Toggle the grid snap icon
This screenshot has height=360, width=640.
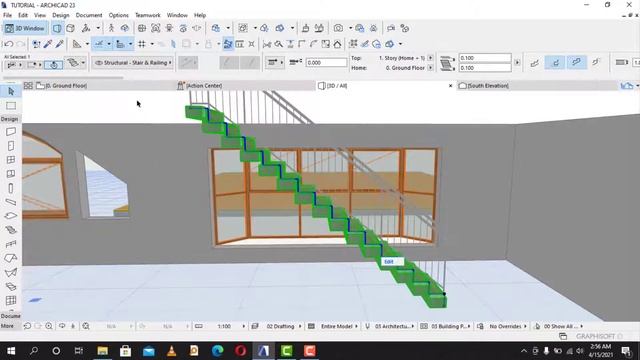(x=142, y=44)
